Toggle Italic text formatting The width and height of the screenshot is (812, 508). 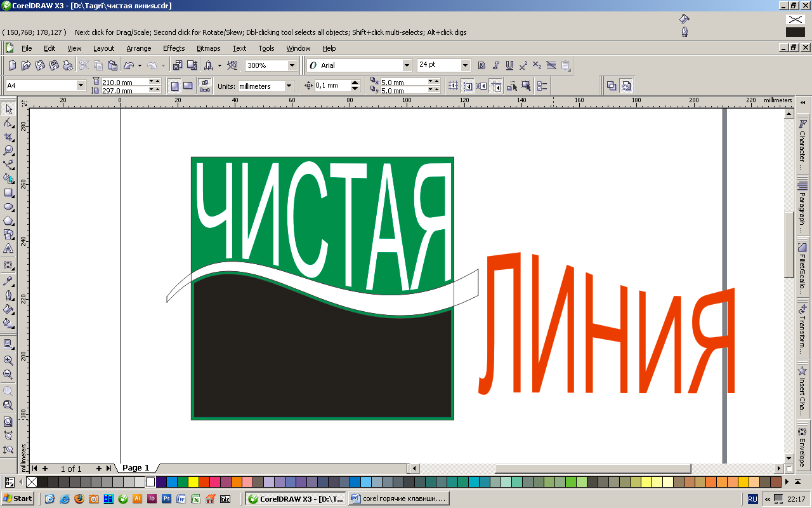pyautogui.click(x=495, y=65)
